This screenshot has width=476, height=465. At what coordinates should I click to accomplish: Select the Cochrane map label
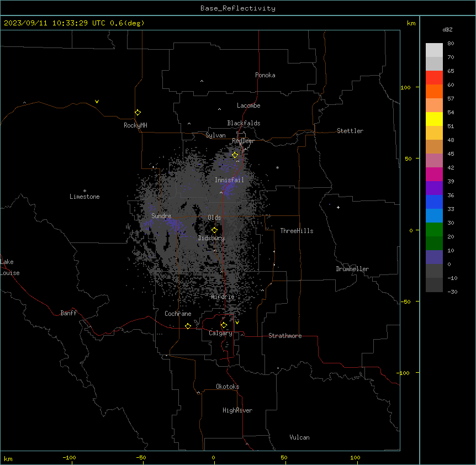tap(178, 314)
